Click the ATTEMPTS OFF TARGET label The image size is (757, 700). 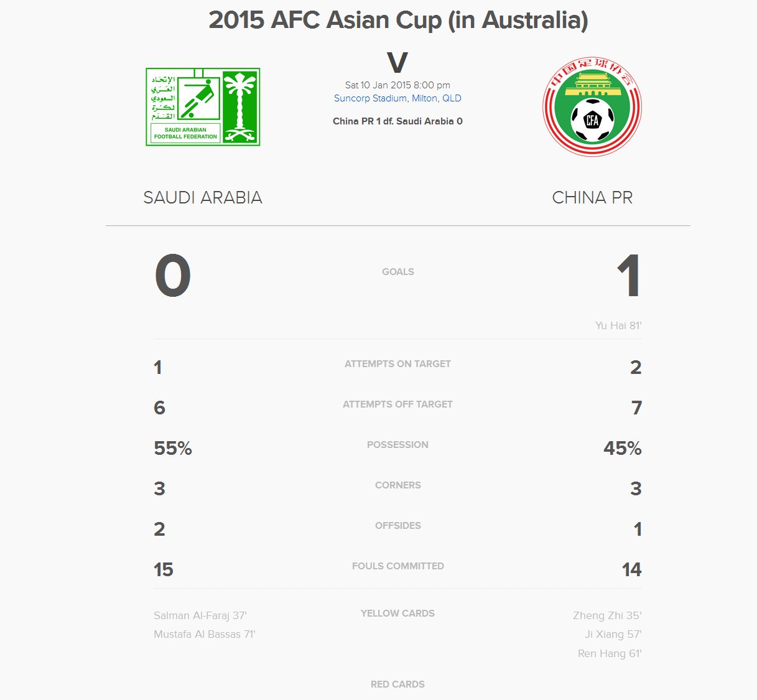pos(398,404)
